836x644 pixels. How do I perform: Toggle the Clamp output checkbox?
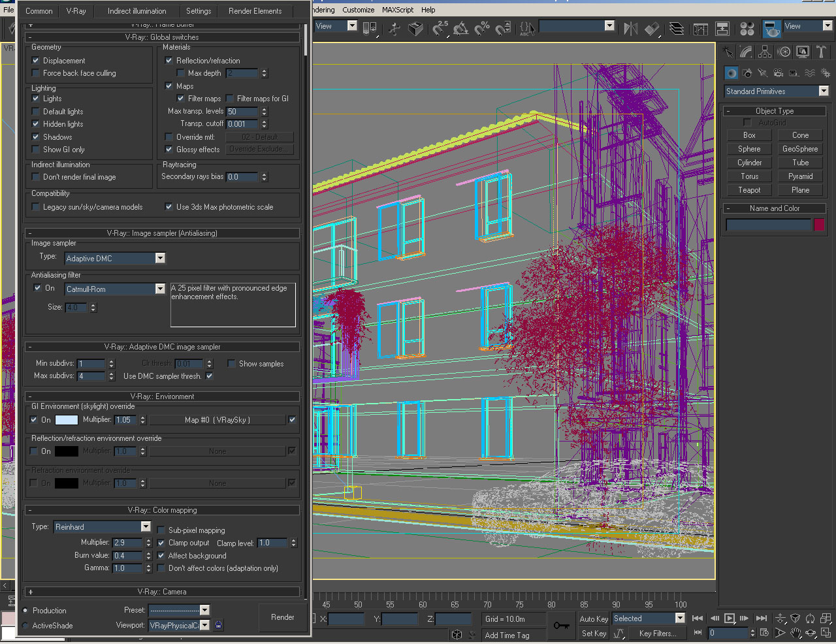tap(161, 543)
